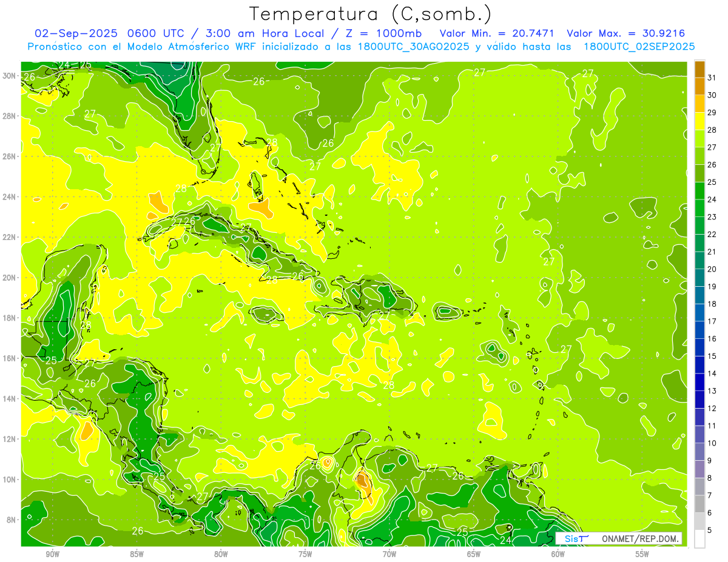Image resolution: width=728 pixels, height=562 pixels.
Task: Click the colorbar value "12"
Action: pos(712,408)
